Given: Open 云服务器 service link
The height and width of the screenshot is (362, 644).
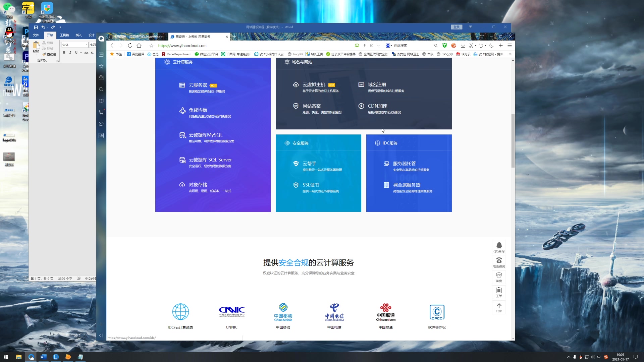Looking at the screenshot, I should click(x=198, y=85).
